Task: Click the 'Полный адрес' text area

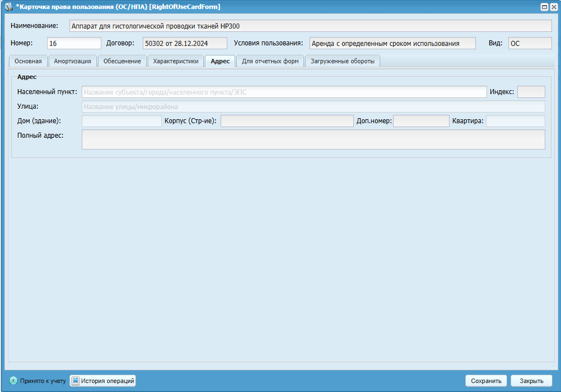Action: pyautogui.click(x=313, y=139)
